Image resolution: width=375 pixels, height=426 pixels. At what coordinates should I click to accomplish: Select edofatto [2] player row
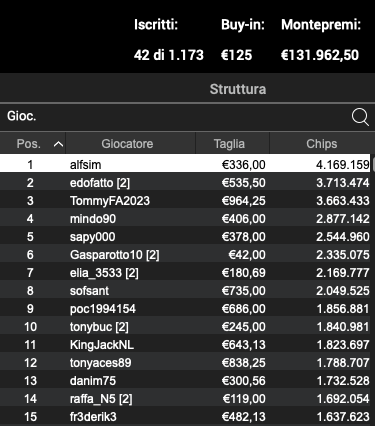[185, 183]
